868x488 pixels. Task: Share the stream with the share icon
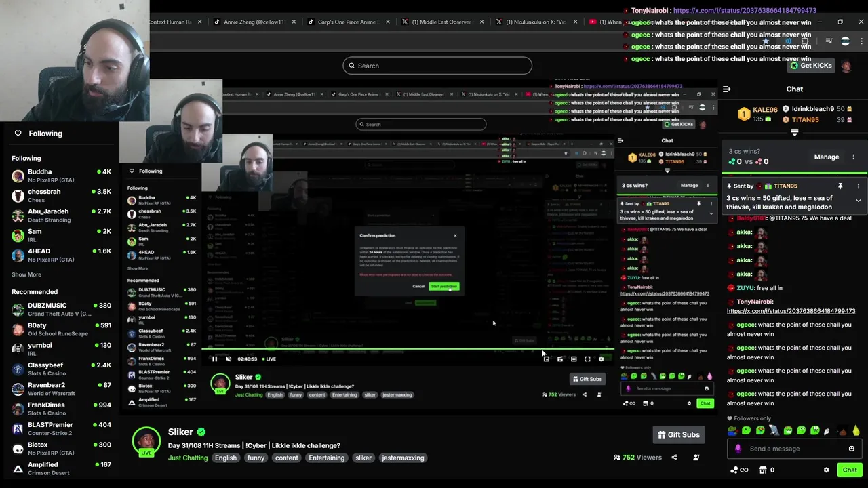click(x=674, y=457)
